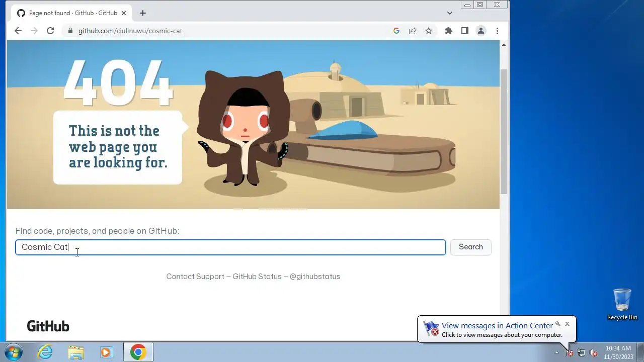Show hidden system tray icons
This screenshot has width=644, height=362.
(x=556, y=352)
